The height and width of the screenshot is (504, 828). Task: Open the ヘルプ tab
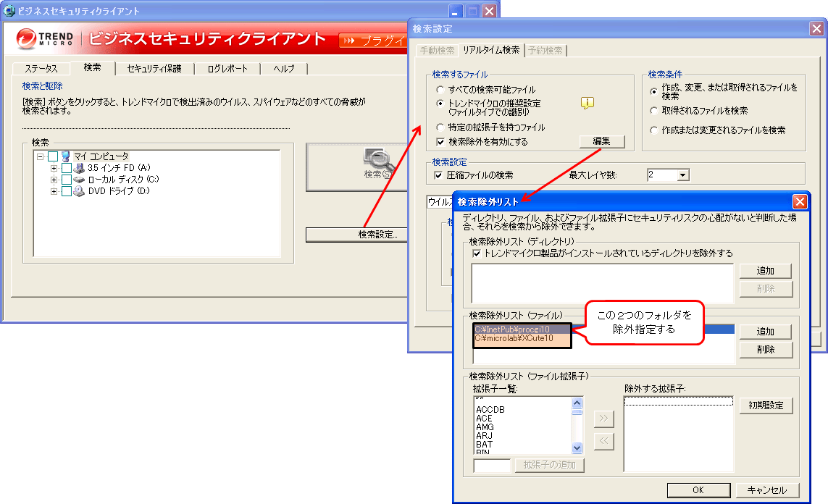tap(284, 69)
